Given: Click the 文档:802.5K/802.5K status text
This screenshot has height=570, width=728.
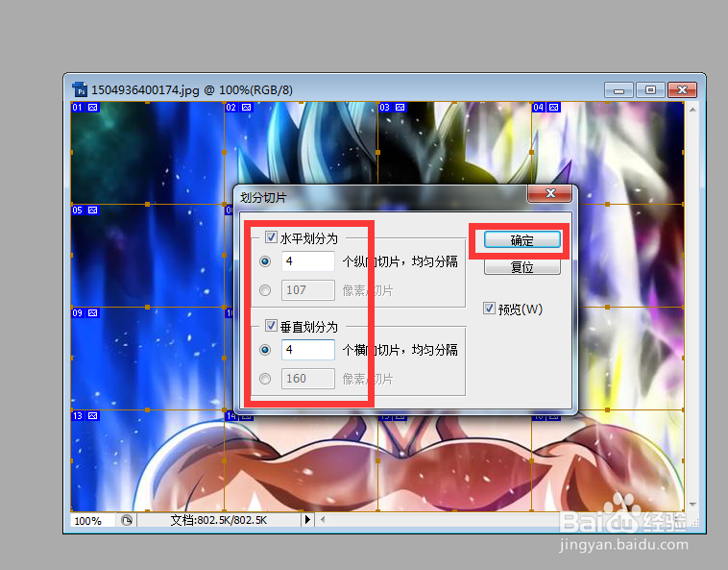Looking at the screenshot, I should point(219,520).
